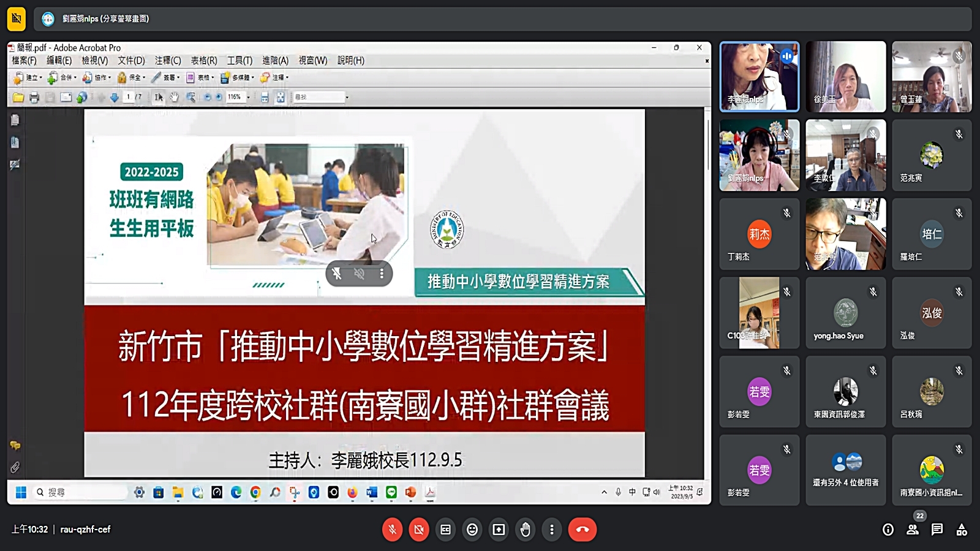Open the chat messages panel
980x551 pixels.
tap(937, 530)
